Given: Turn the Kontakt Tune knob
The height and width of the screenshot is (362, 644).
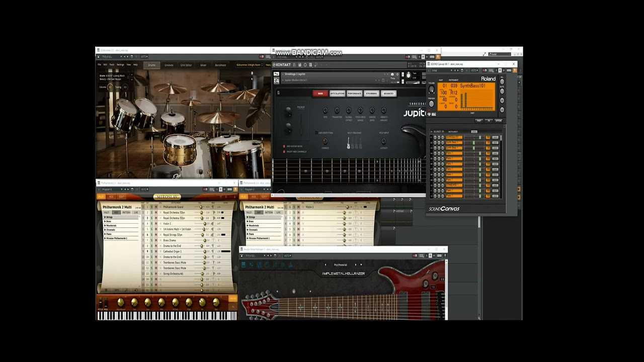Looking at the screenshot, I should click(409, 76).
